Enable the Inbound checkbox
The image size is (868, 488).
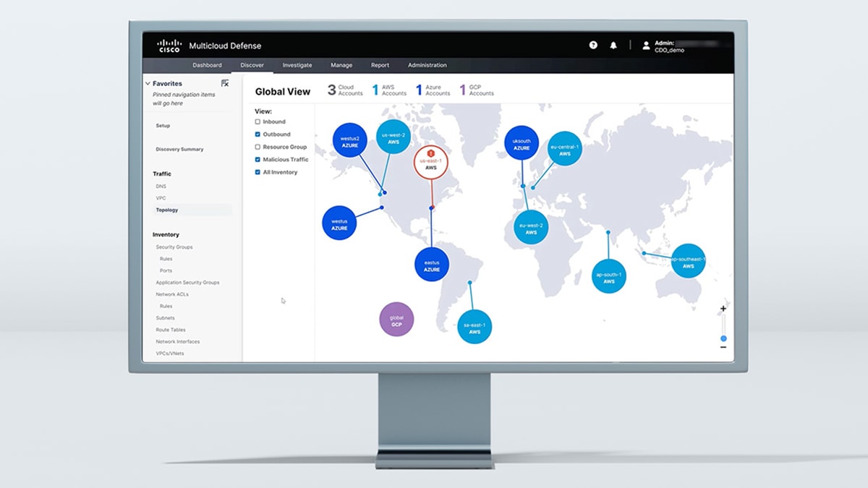coord(258,121)
